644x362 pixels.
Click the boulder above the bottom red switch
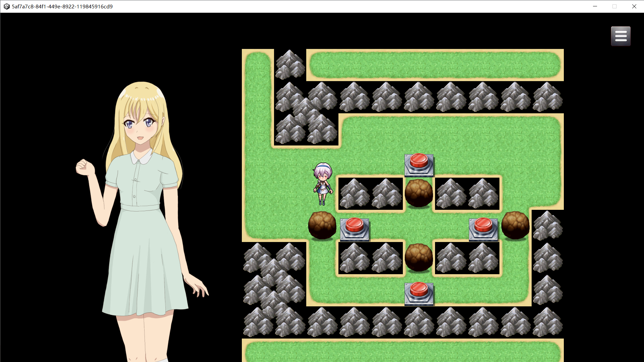[x=419, y=257]
